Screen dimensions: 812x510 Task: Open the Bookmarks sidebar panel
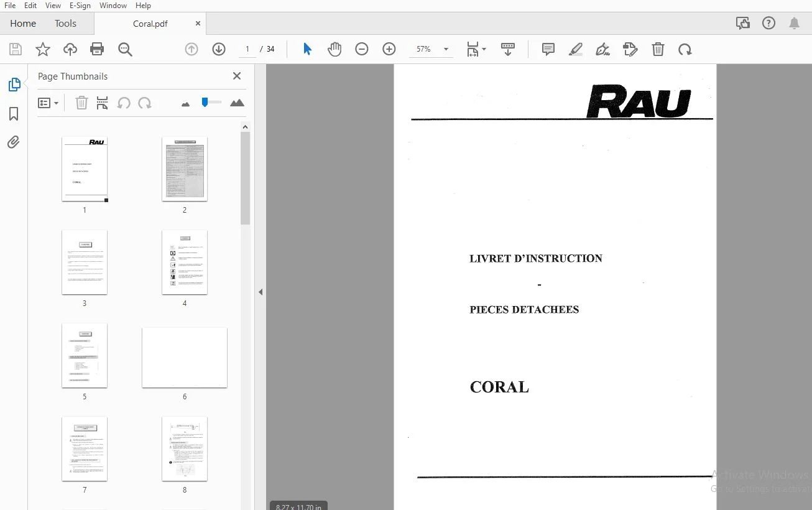14,114
